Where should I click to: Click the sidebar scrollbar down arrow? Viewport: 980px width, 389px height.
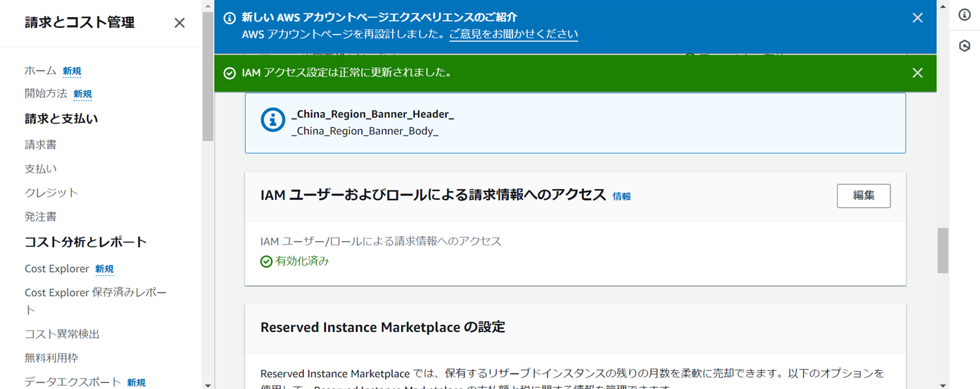point(208,385)
